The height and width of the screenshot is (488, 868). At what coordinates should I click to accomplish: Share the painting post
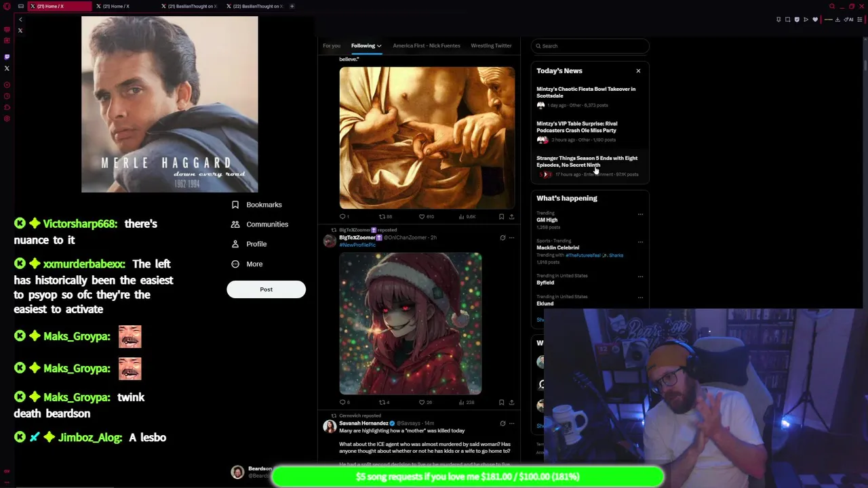[x=512, y=217]
